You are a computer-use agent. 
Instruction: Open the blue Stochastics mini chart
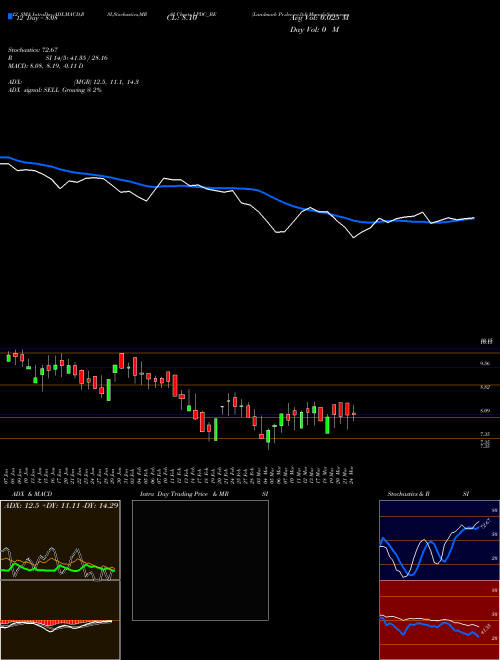tap(439, 540)
